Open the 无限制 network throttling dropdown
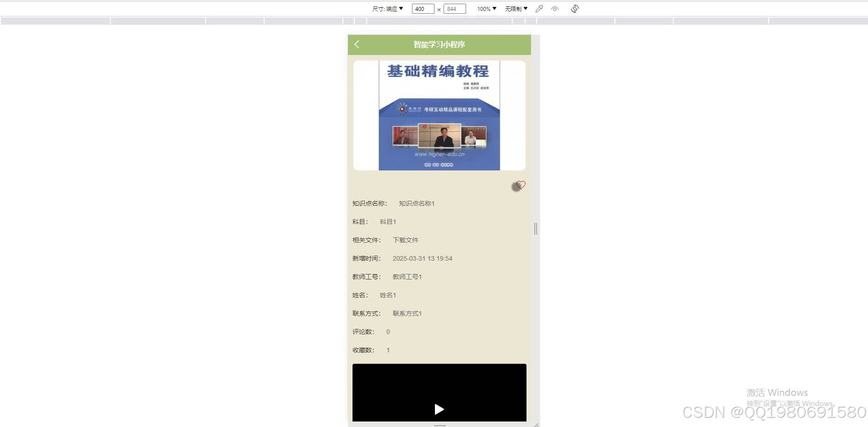The width and height of the screenshot is (868, 427). tap(515, 8)
